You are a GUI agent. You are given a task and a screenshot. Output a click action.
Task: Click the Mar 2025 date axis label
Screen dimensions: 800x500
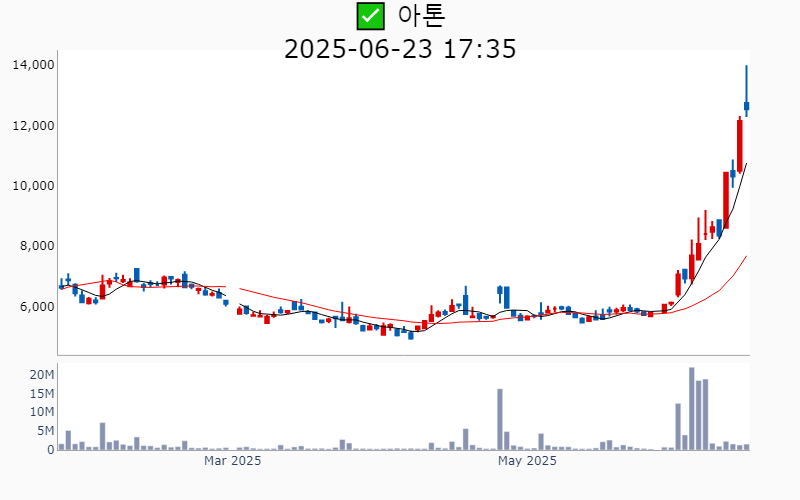pos(232,461)
